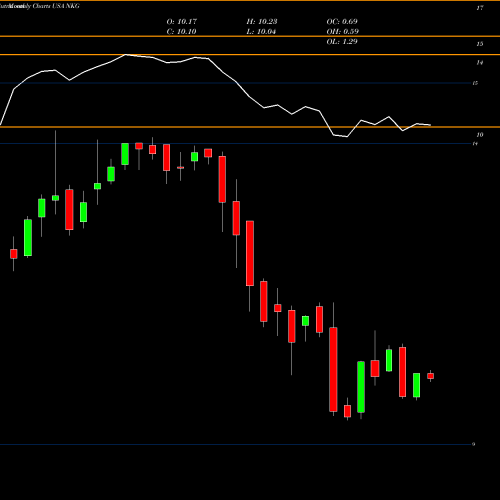
Task: Click the low value 'L: 10.04'
Action: (x=261, y=31)
